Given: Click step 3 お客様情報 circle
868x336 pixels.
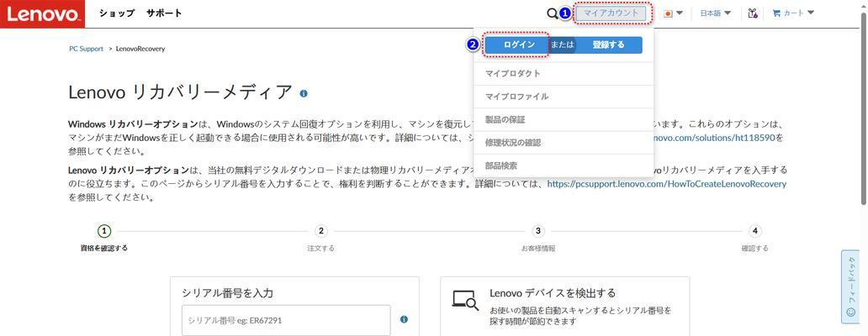Looking at the screenshot, I should (x=537, y=231).
